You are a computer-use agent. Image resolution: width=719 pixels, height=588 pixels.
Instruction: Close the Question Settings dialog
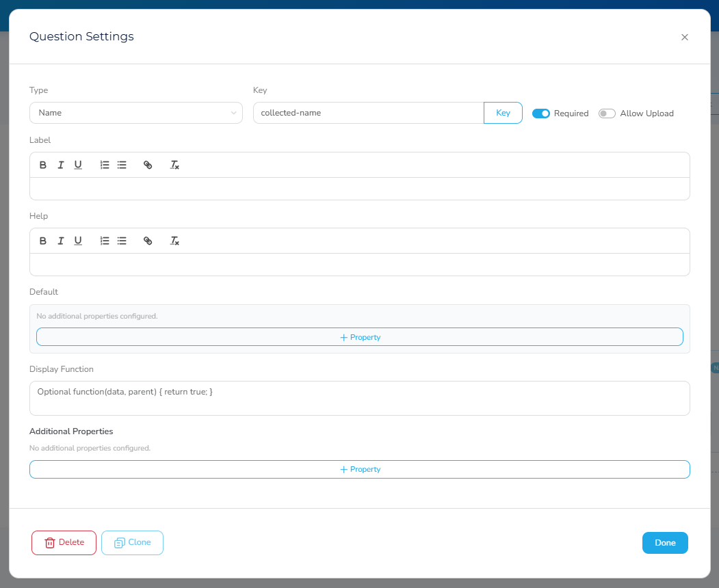pos(685,37)
